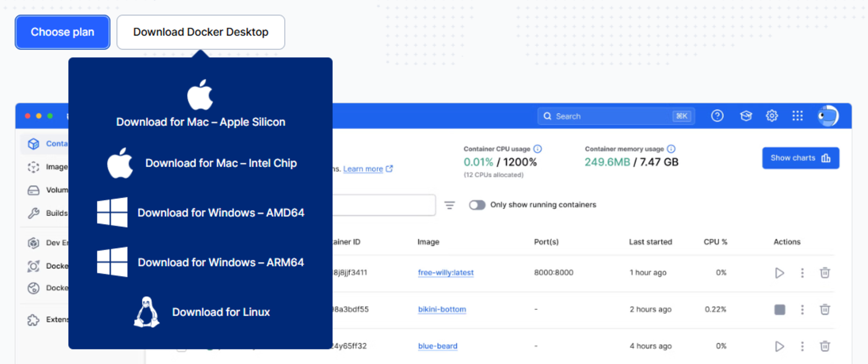
Task: Delete the blue-beard container
Action: pyautogui.click(x=825, y=346)
